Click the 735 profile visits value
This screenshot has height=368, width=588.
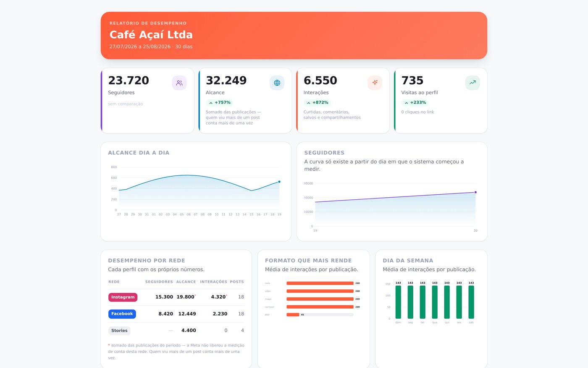point(412,80)
